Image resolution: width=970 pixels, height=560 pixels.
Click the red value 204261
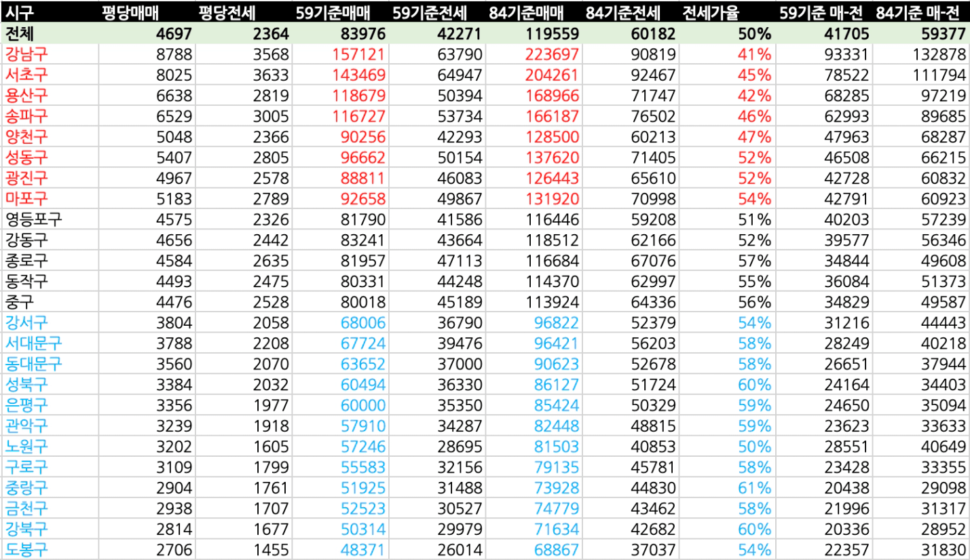coord(553,75)
